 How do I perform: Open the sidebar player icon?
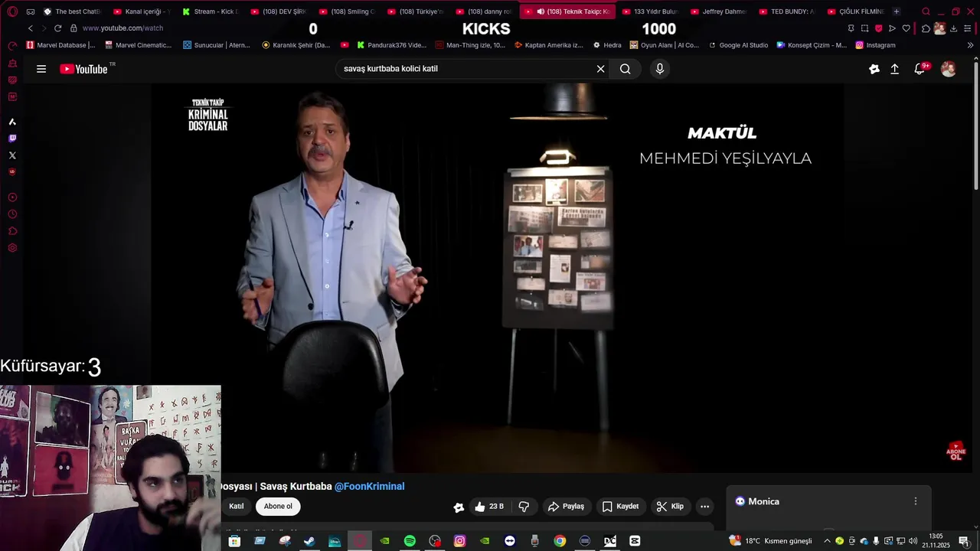(x=12, y=197)
